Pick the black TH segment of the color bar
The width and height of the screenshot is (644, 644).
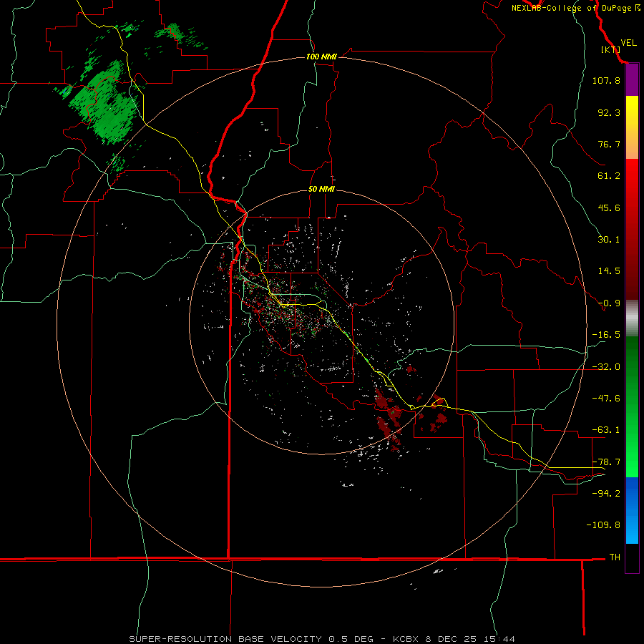(632, 557)
